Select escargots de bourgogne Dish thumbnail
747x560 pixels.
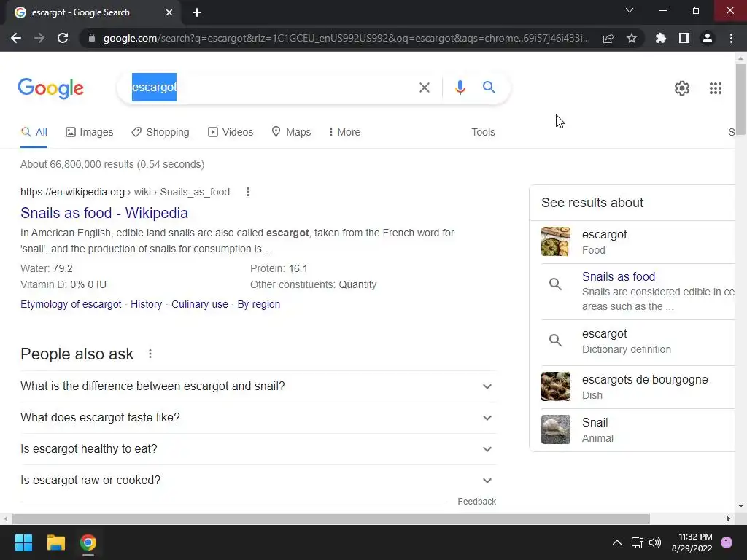pos(555,386)
